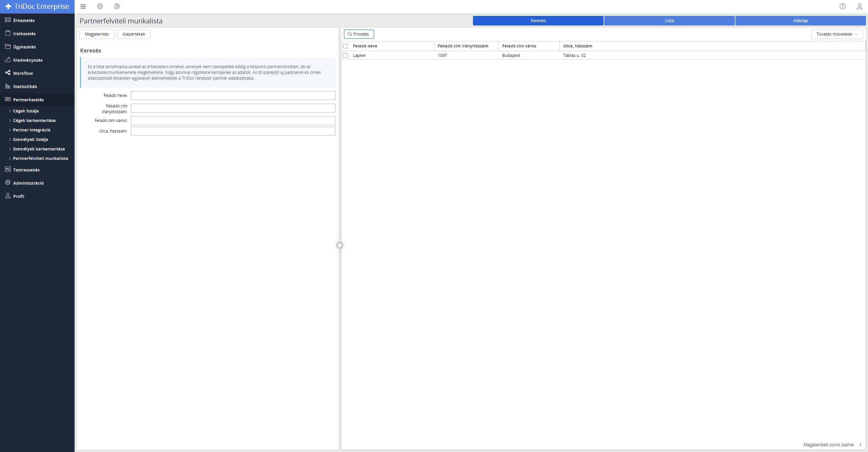Click Frissítés refresh button
The height and width of the screenshot is (452, 868).
(x=359, y=34)
